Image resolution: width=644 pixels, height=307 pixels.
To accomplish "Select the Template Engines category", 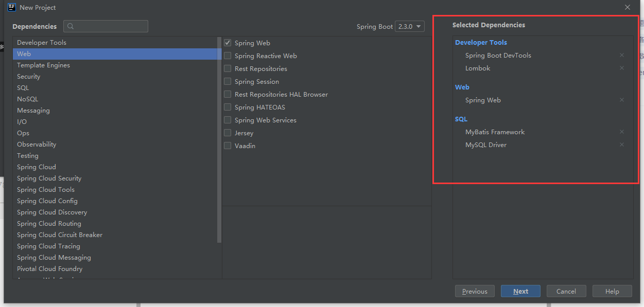I will tap(43, 65).
